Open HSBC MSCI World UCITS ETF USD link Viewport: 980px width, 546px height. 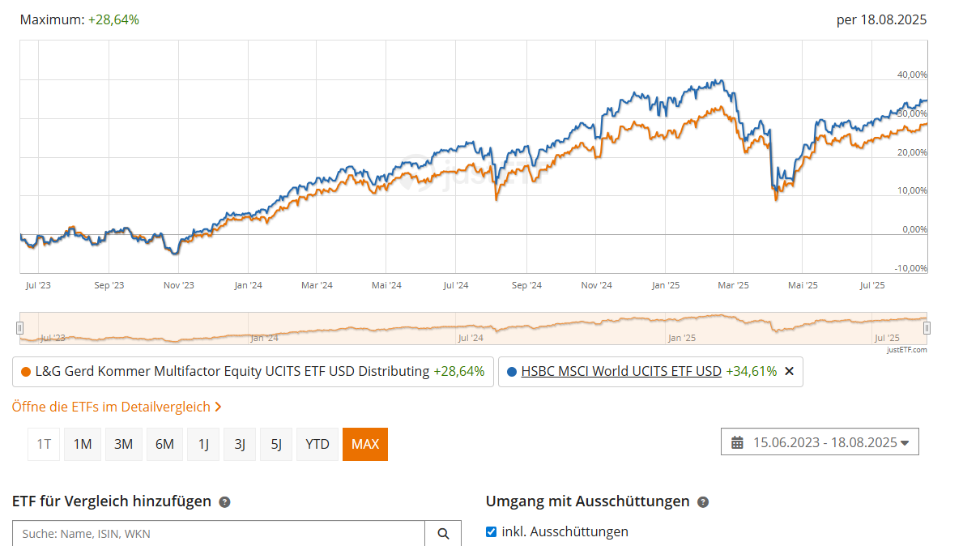click(621, 372)
